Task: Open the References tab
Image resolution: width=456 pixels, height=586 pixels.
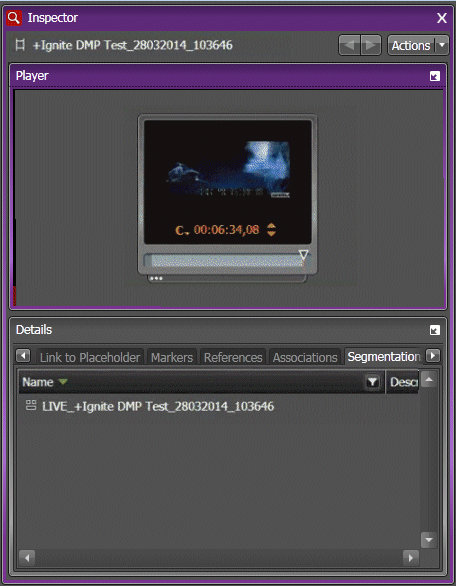Action: coord(233,357)
